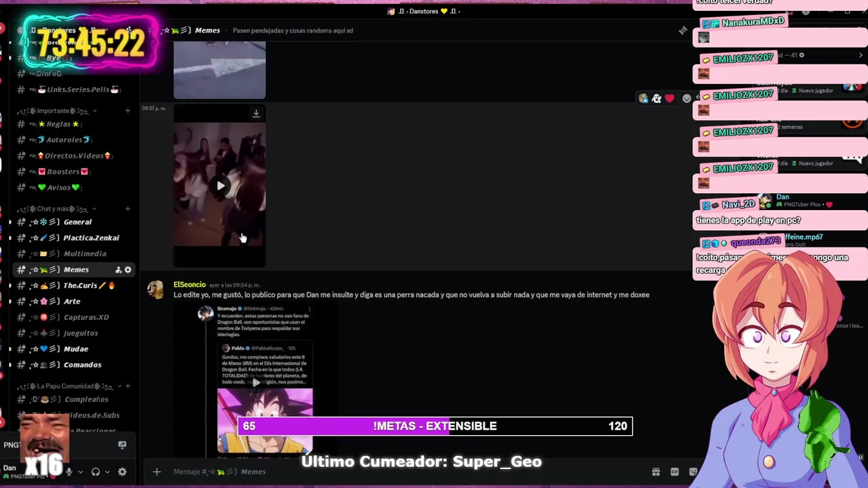Deafen using the headphones icon
This screenshot has width=868, height=488.
tap(96, 472)
